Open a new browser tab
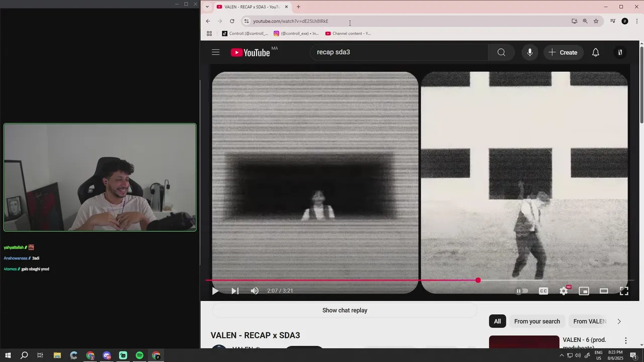 [x=298, y=7]
